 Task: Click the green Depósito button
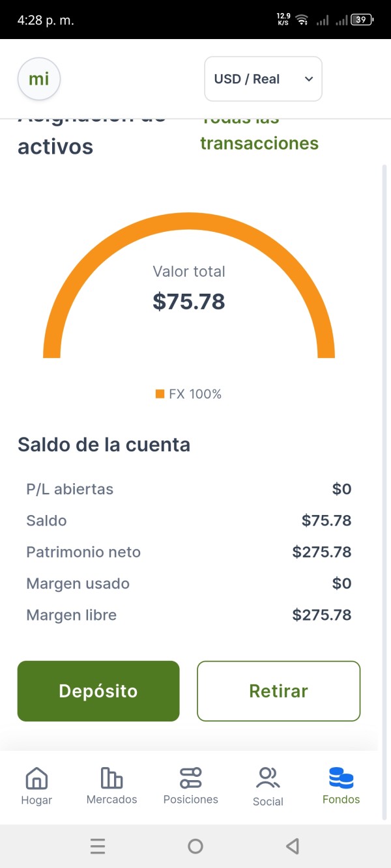(98, 691)
